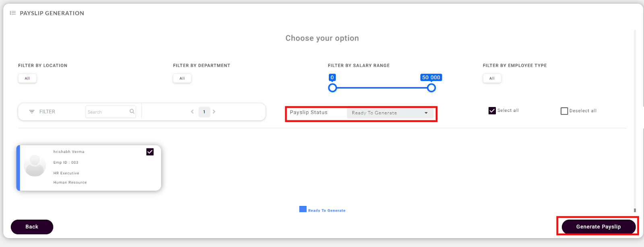The height and width of the screenshot is (247, 644).
Task: Click the salary range maximum slider handle
Action: (x=431, y=88)
